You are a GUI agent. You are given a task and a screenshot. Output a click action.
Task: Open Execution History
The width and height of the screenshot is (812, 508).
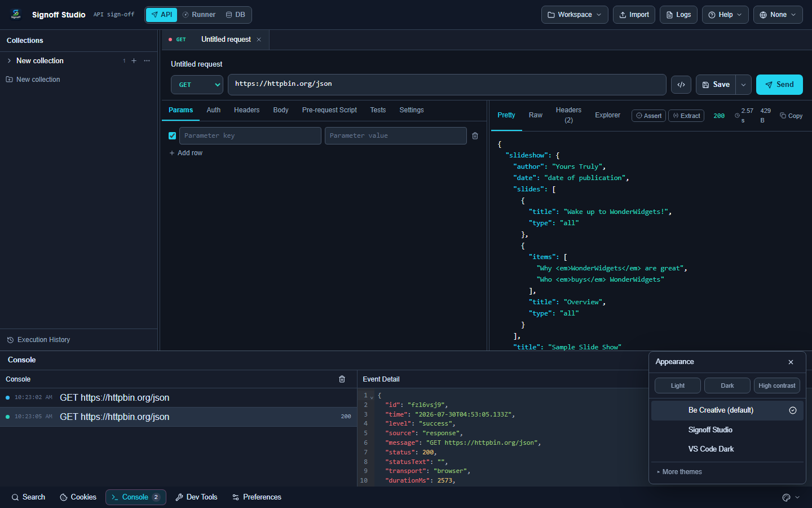[38, 340]
